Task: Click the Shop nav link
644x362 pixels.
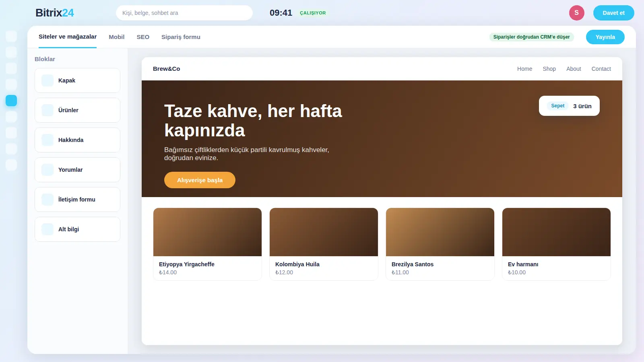Action: tap(549, 69)
